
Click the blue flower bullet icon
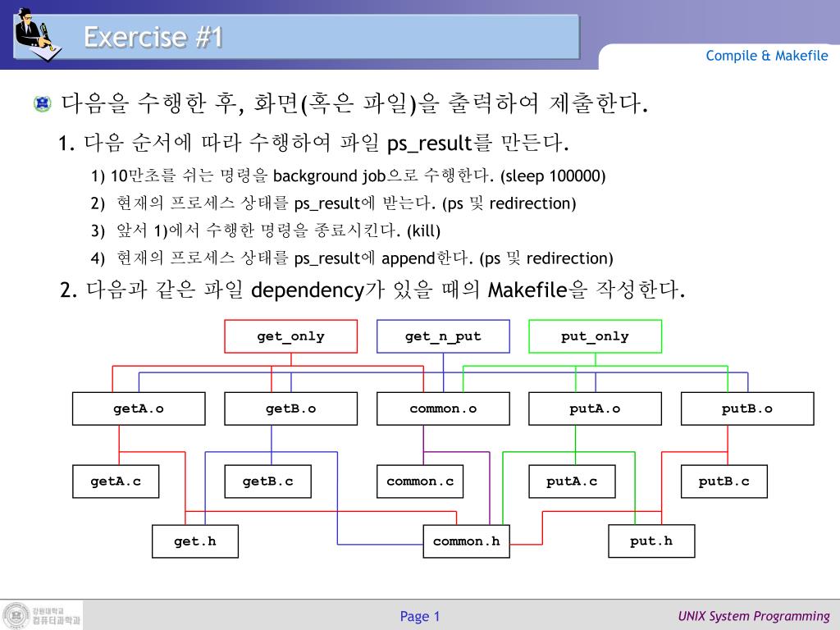point(43,103)
